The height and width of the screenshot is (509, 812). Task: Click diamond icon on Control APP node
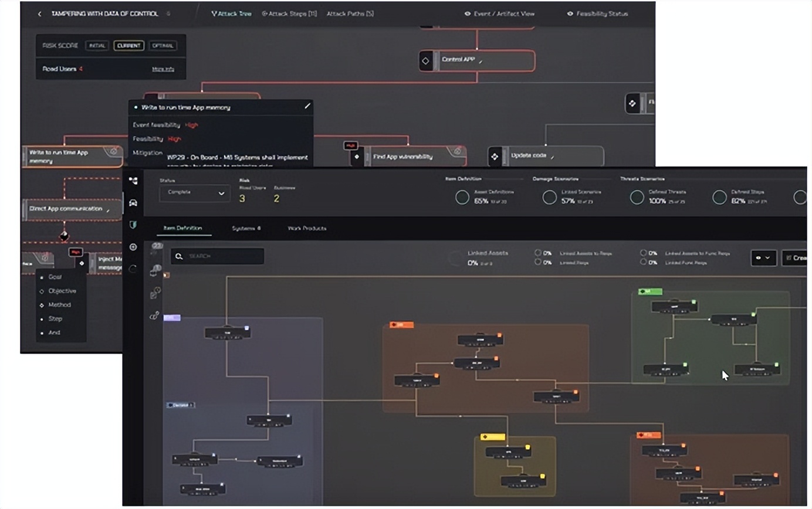coord(426,60)
